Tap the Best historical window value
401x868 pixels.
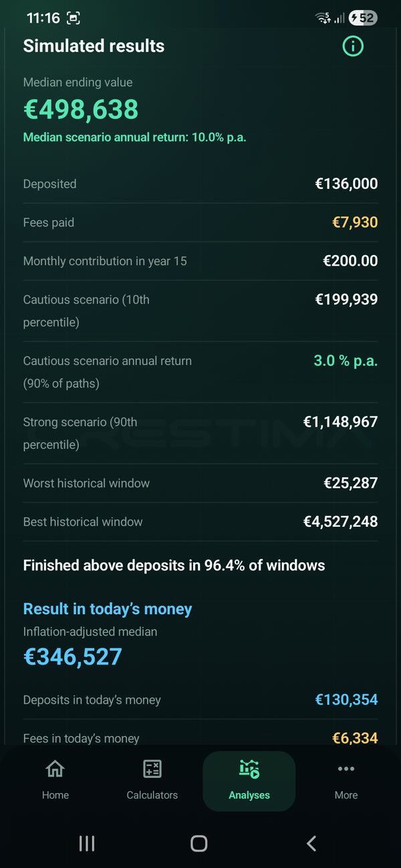[x=341, y=522]
